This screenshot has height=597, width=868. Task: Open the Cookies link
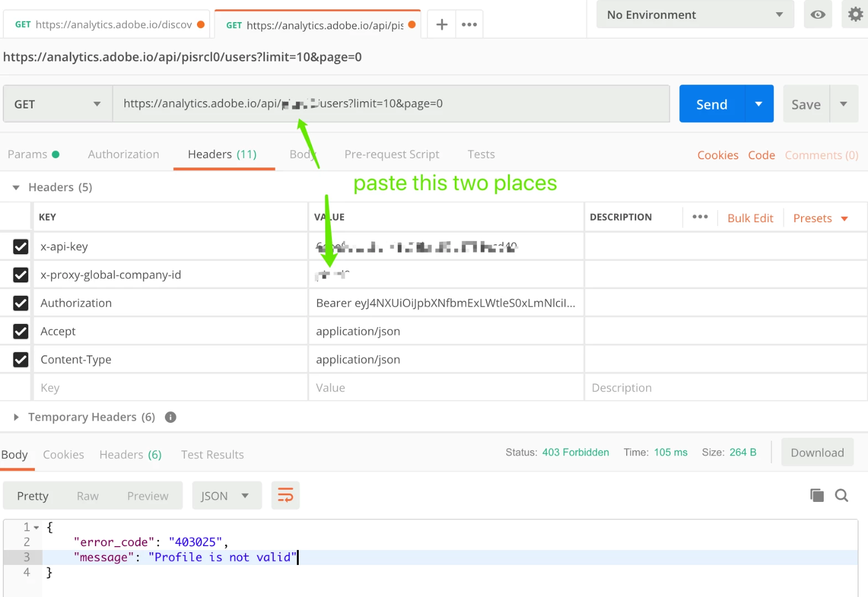718,155
